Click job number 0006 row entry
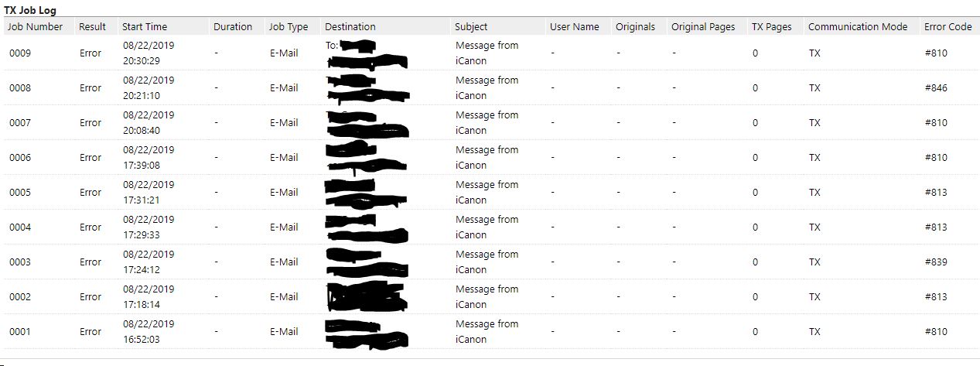980x366 pixels. click(x=20, y=158)
